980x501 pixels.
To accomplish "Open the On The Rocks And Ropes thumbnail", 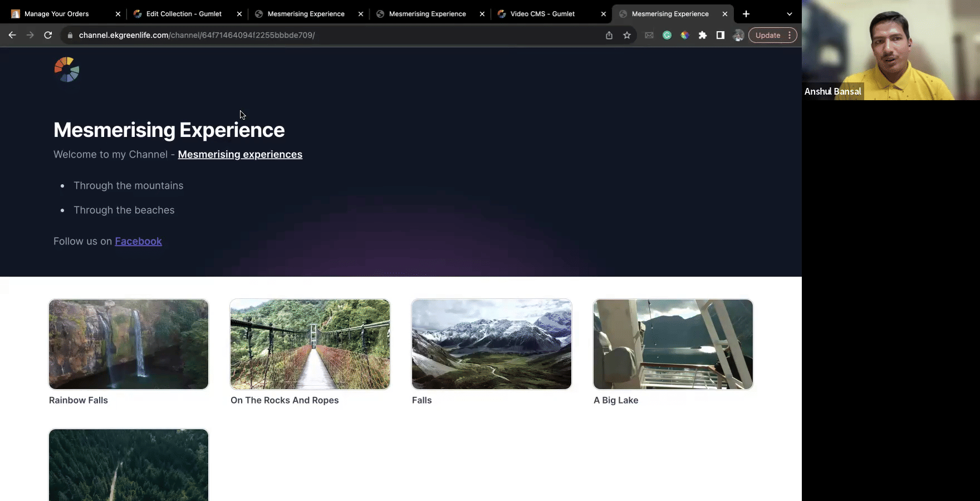I will pyautogui.click(x=310, y=344).
